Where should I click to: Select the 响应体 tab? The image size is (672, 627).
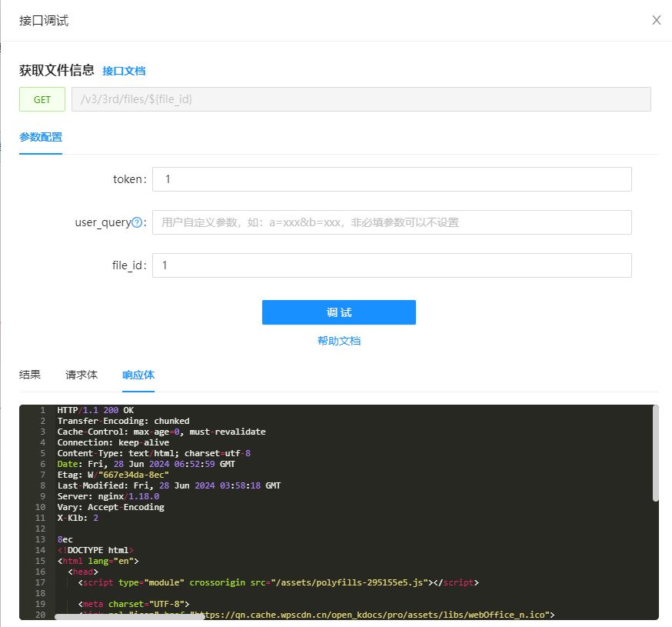point(138,375)
